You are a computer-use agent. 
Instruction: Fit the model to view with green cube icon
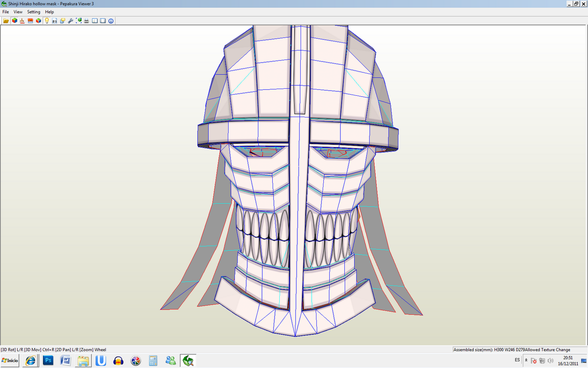79,21
